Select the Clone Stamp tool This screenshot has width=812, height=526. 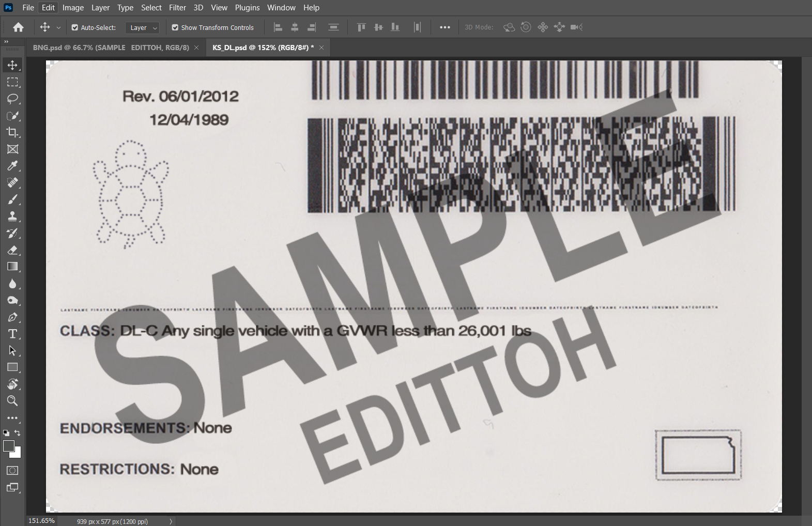click(12, 216)
